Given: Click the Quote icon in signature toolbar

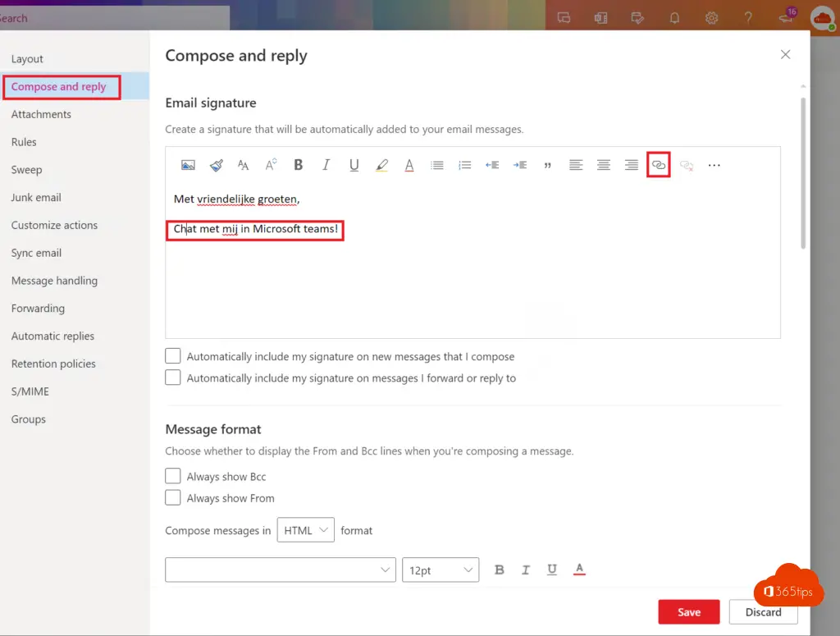Looking at the screenshot, I should click(x=548, y=165).
